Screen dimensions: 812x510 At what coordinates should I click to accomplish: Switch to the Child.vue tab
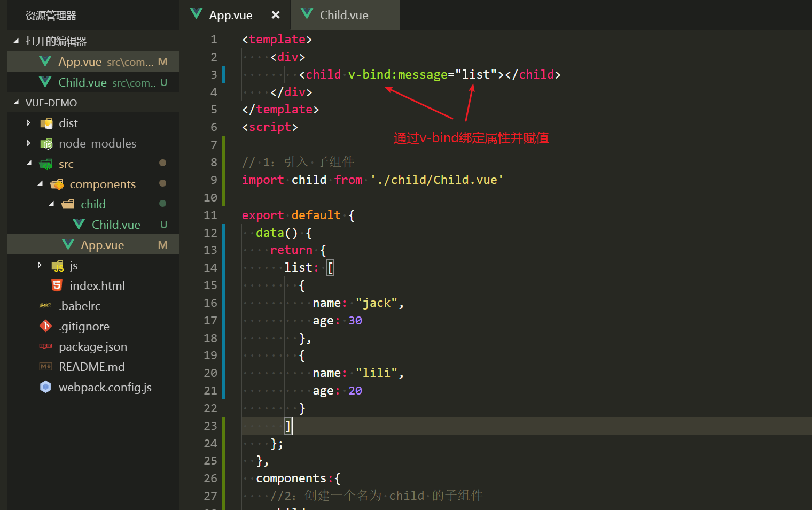click(345, 15)
